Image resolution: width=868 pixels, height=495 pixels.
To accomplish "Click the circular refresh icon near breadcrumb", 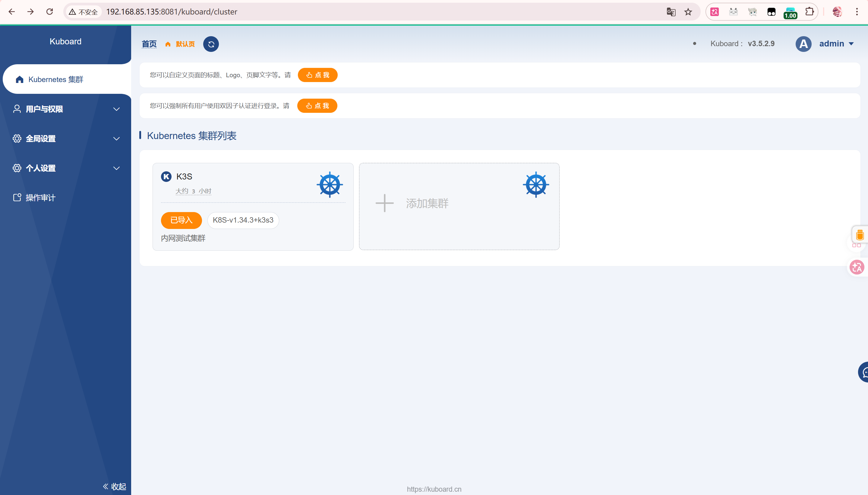I will [x=211, y=44].
